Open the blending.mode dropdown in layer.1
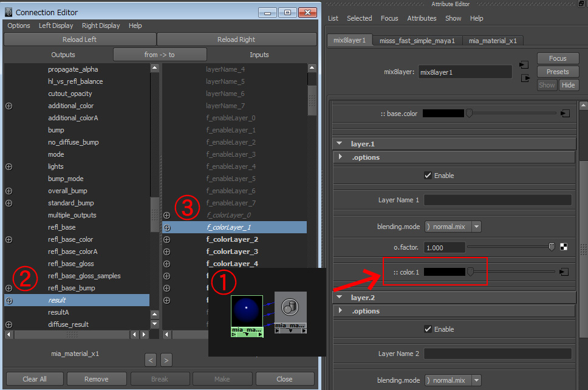The image size is (588, 390). tap(453, 227)
